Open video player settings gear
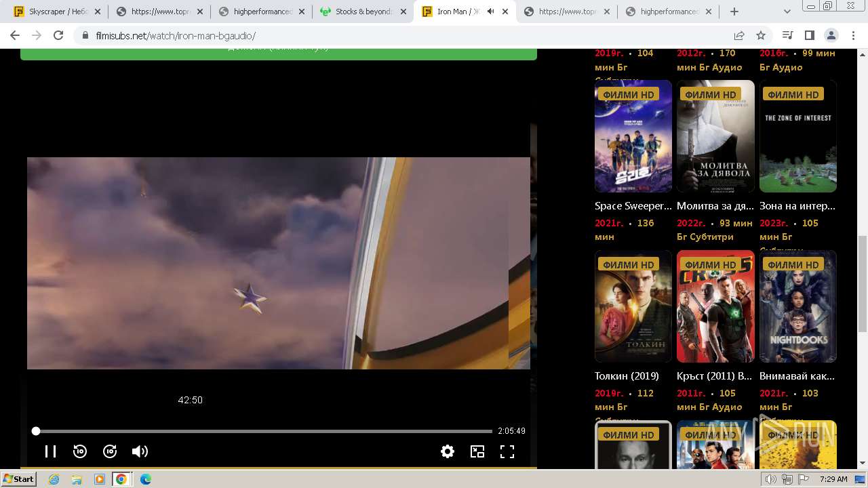The width and height of the screenshot is (868, 488). point(448,451)
